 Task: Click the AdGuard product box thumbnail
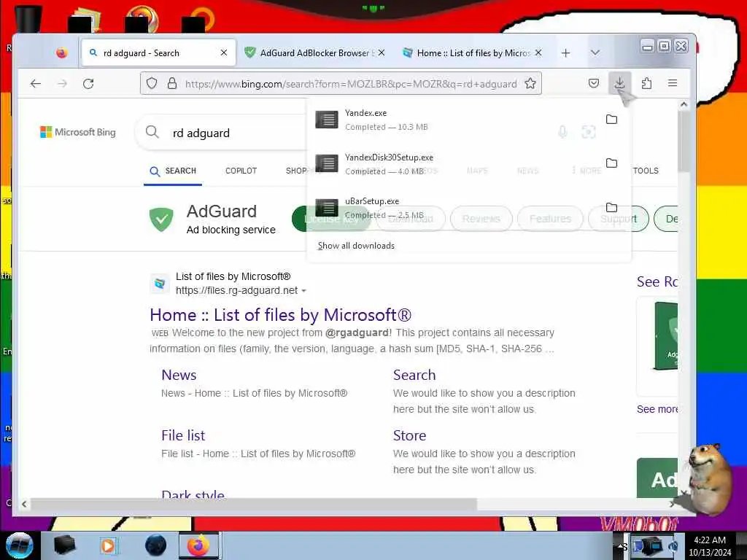tap(665, 336)
